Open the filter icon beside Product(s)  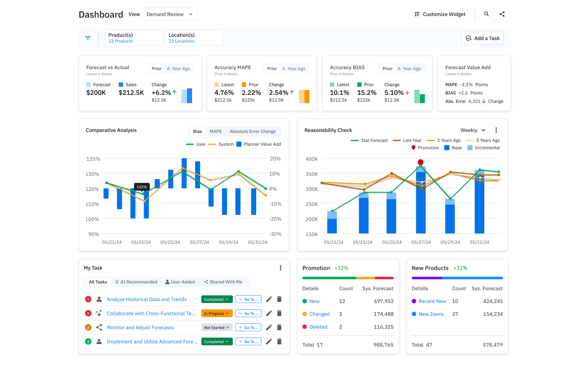(x=88, y=38)
